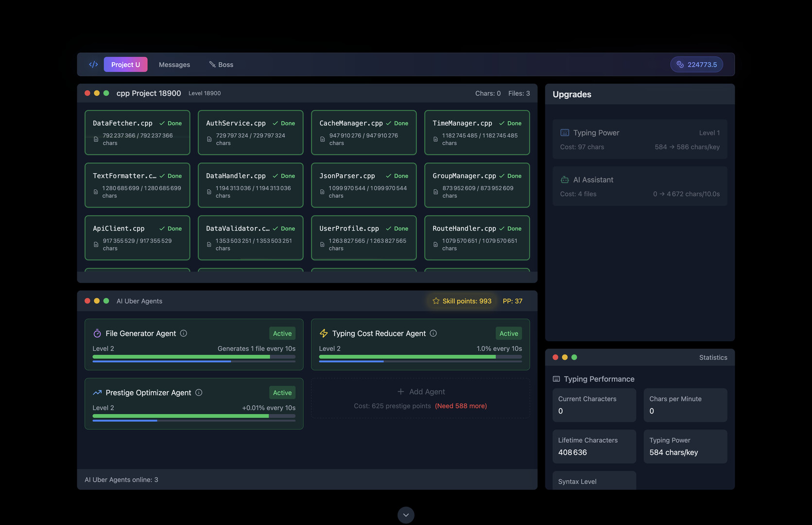
Task: Click the document icon on DataFetcher.cpp card
Action: [x=96, y=139]
